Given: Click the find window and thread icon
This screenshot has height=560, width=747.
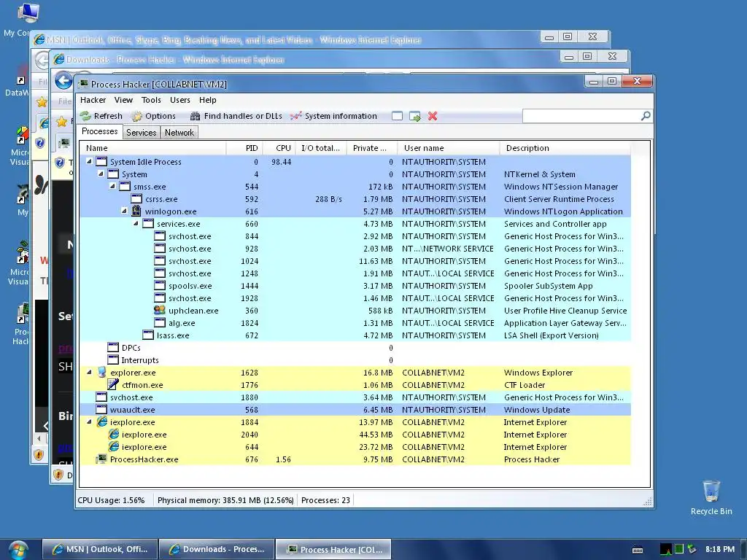Looking at the screenshot, I should [414, 116].
